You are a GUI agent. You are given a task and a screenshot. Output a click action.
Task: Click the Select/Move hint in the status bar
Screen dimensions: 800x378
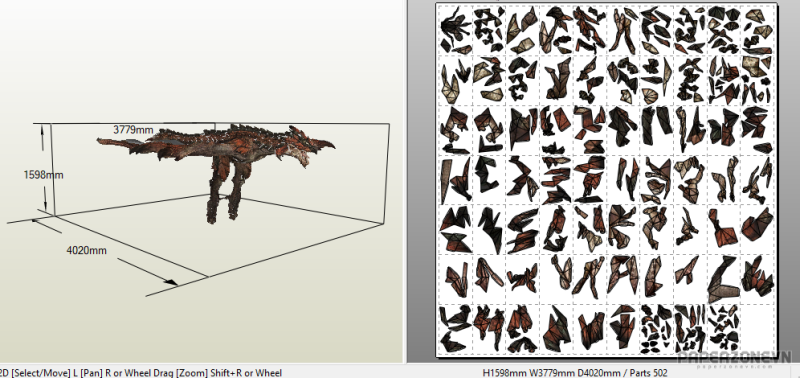coord(35,373)
